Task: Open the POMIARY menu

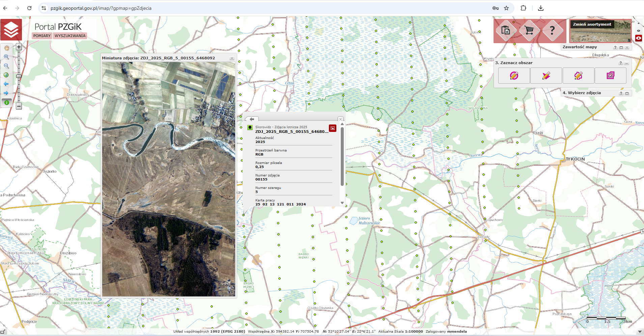Action: tap(42, 36)
